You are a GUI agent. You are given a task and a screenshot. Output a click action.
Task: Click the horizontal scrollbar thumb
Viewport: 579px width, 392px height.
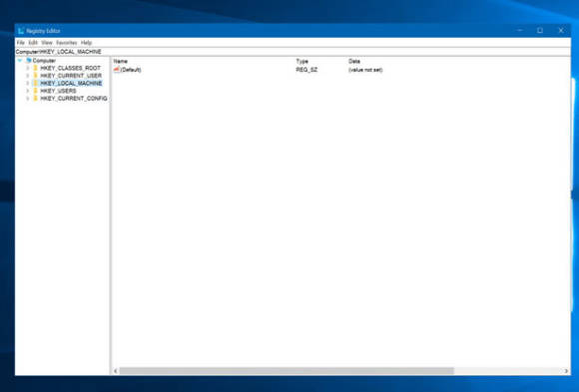pos(287,371)
